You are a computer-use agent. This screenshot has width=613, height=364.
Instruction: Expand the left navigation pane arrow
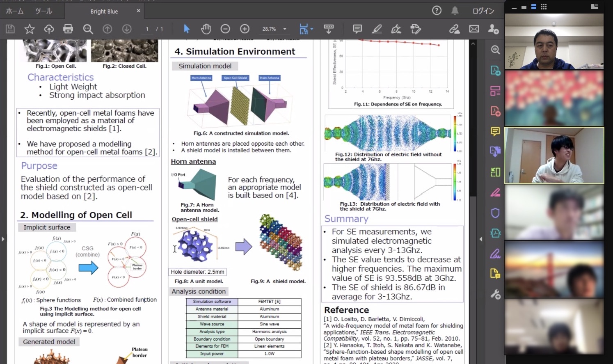click(3, 238)
